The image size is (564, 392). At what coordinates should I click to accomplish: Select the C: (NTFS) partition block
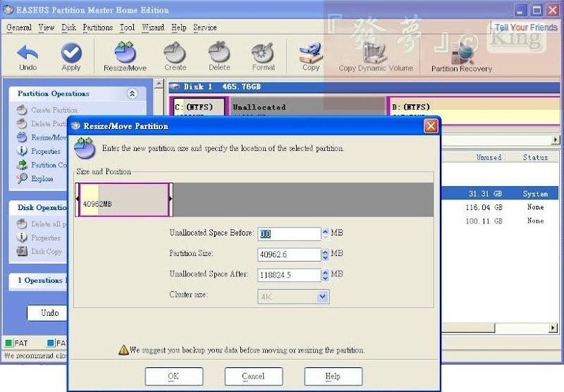click(x=200, y=106)
